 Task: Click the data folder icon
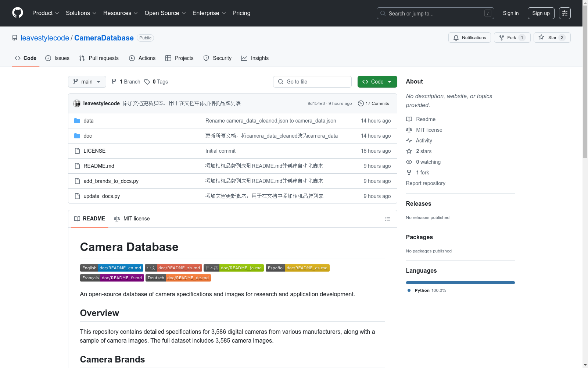[77, 121]
